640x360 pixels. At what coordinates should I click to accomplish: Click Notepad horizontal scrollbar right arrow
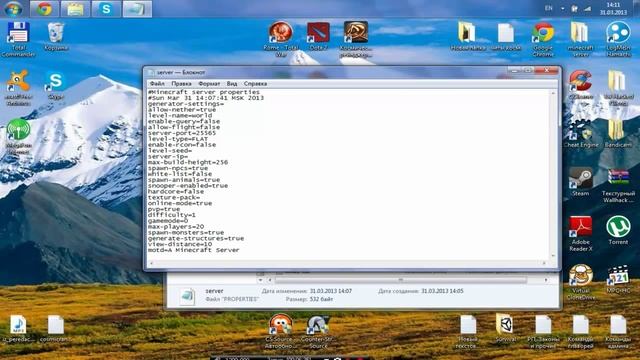click(x=544, y=263)
